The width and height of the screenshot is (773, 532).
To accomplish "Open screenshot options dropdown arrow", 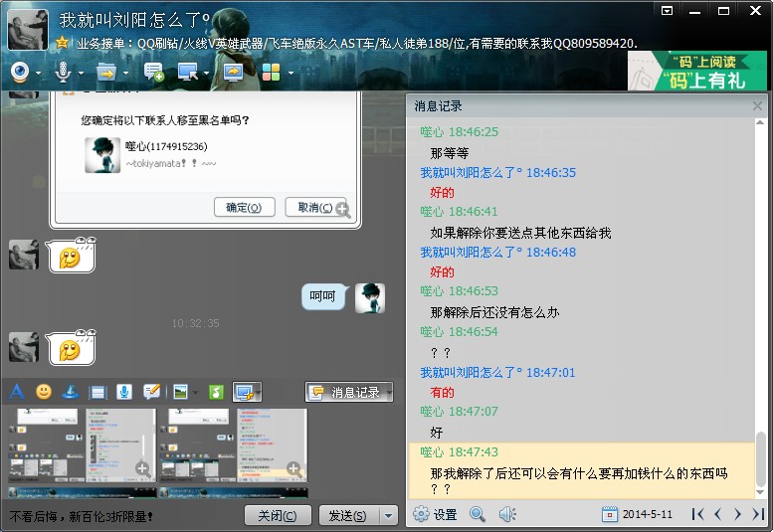I will (x=258, y=393).
